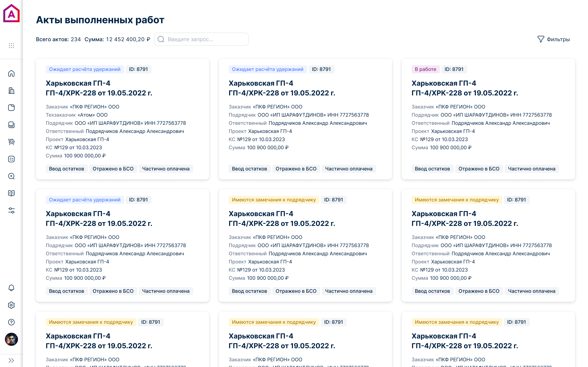
Task: Open the home icon in sidebar
Action: [11, 73]
